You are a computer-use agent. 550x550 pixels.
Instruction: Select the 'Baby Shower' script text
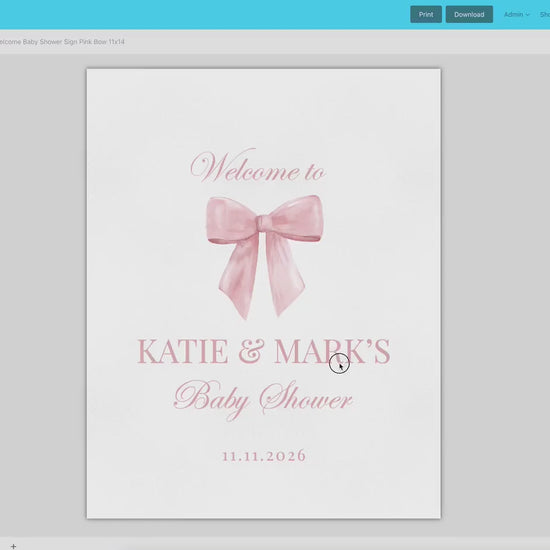coord(263,400)
